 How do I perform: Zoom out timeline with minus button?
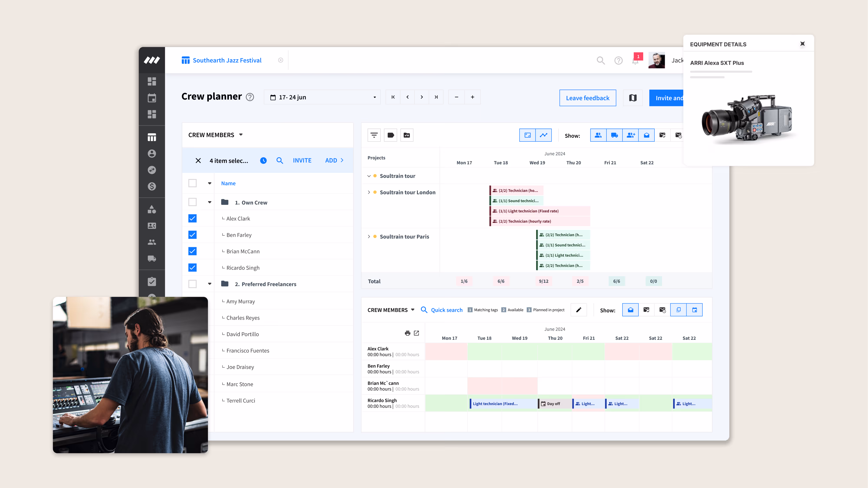point(457,97)
